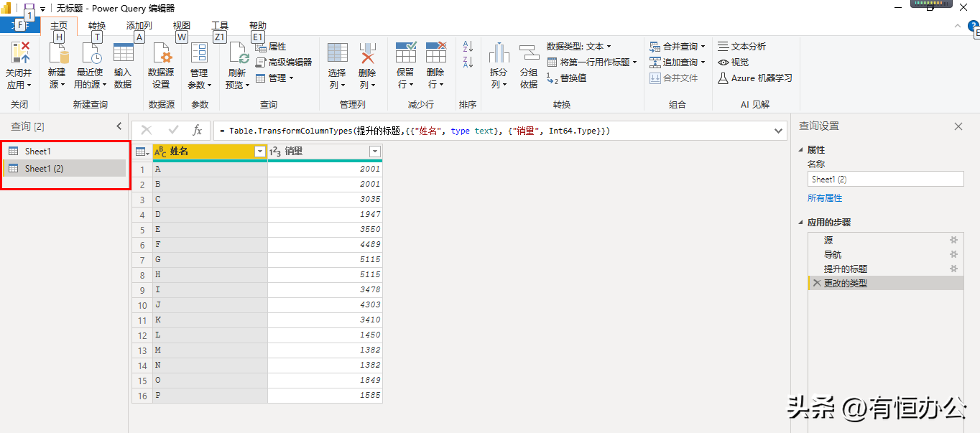Collapse the 应用的步骤 section
The height and width of the screenshot is (433, 980).
pyautogui.click(x=801, y=223)
